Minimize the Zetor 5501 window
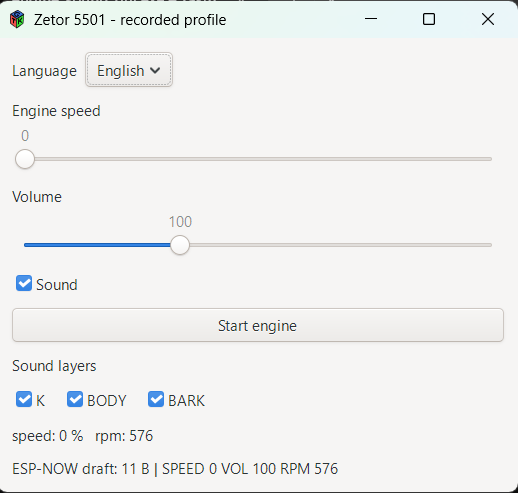Image resolution: width=518 pixels, height=493 pixels. pyautogui.click(x=371, y=19)
